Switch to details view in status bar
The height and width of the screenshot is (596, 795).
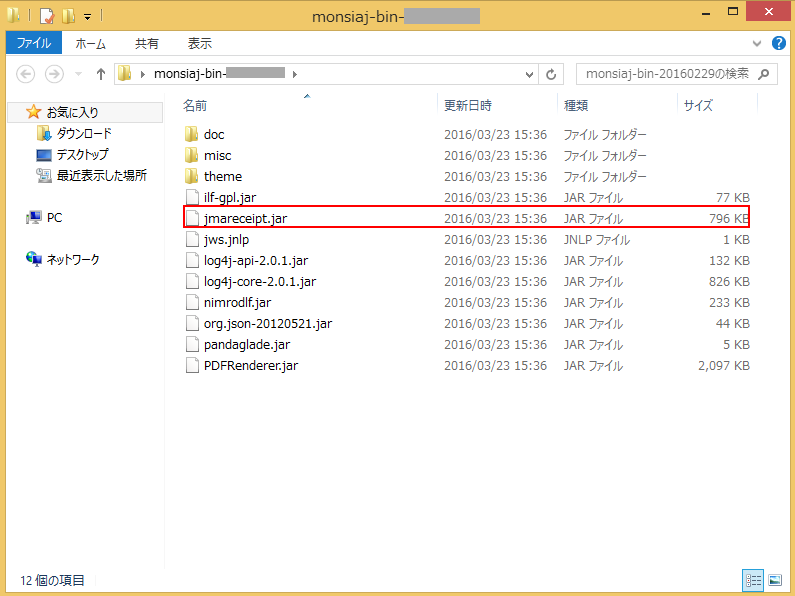(753, 580)
